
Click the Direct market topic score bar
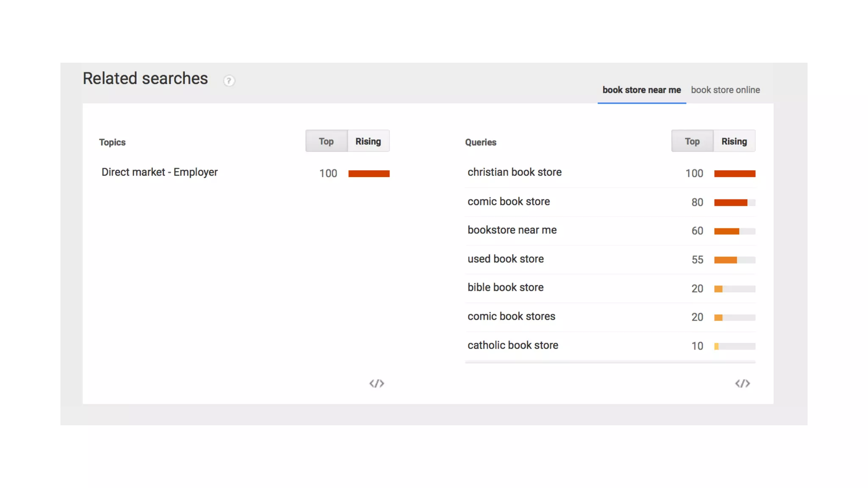pyautogui.click(x=369, y=174)
